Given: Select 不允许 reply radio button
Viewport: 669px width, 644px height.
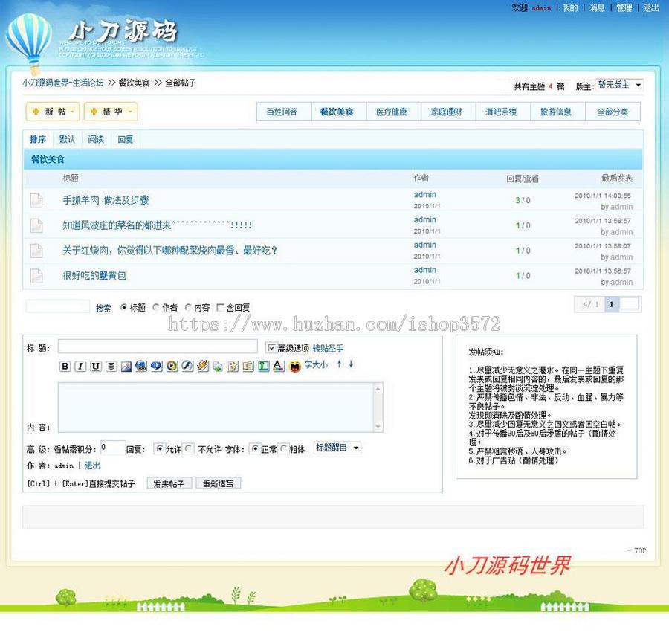Looking at the screenshot, I should 189,448.
